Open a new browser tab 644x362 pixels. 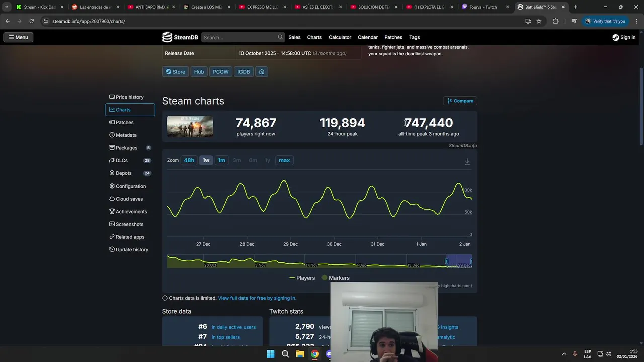(575, 7)
